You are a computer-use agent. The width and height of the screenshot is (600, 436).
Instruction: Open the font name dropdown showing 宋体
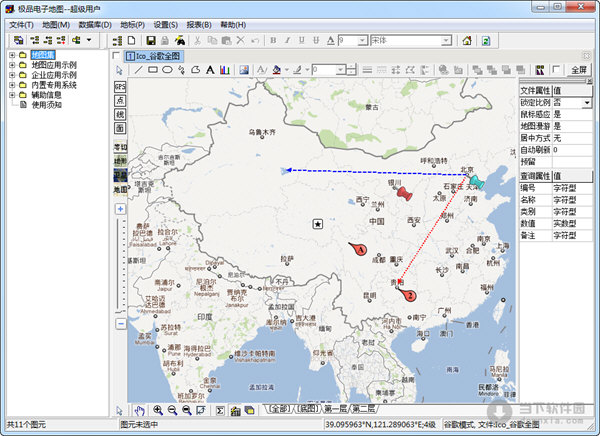[x=446, y=40]
